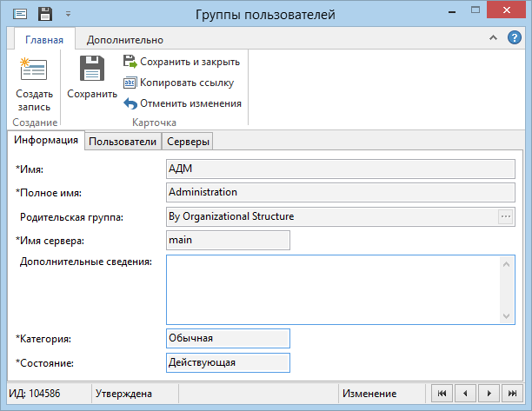Click the large Save floppy icon
This screenshot has width=532, height=411.
coord(91,69)
